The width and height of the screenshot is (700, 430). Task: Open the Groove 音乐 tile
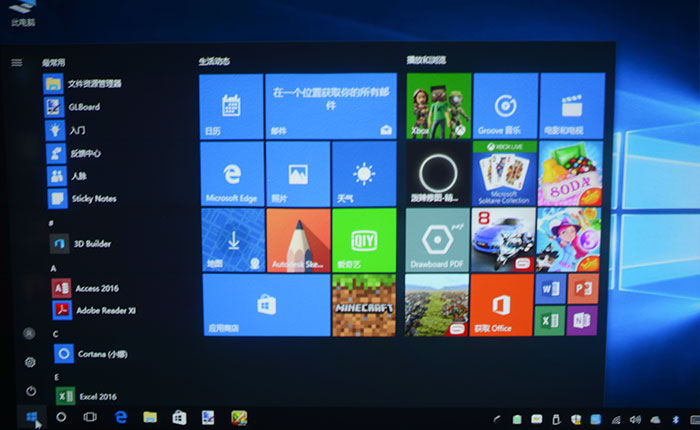504,105
